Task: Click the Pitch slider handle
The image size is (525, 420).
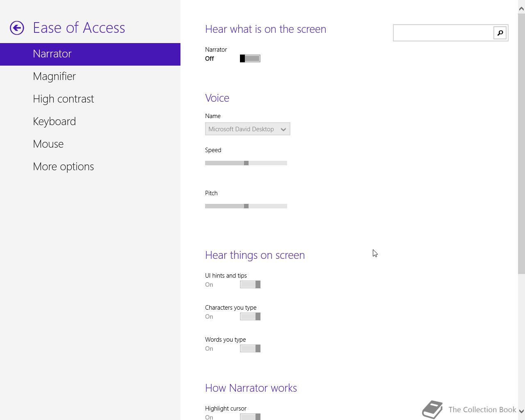Action: 246,206
